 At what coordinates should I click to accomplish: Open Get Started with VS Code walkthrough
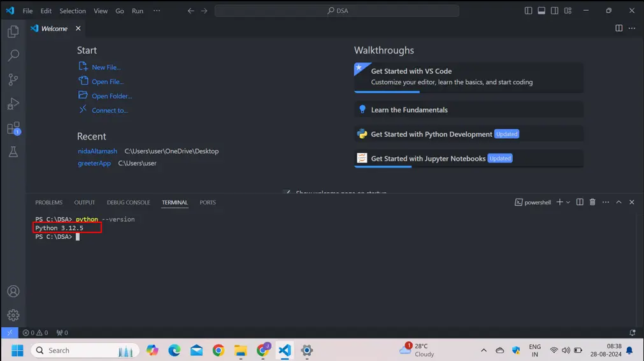click(469, 77)
